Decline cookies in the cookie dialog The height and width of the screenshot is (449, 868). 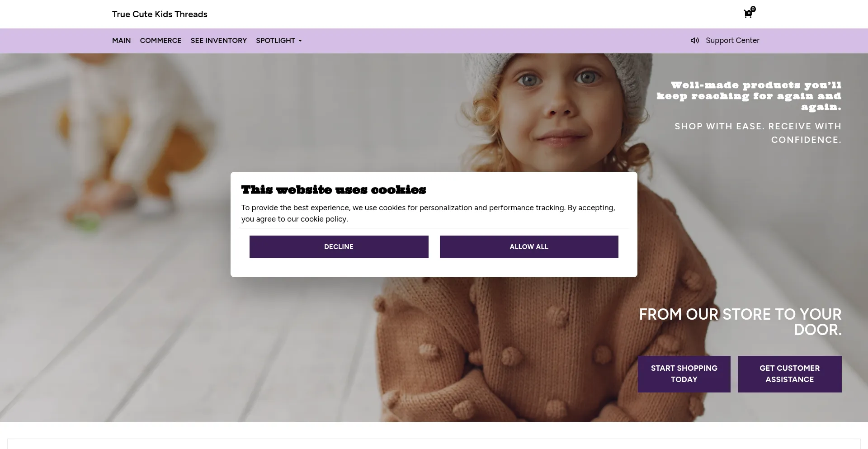click(x=339, y=247)
